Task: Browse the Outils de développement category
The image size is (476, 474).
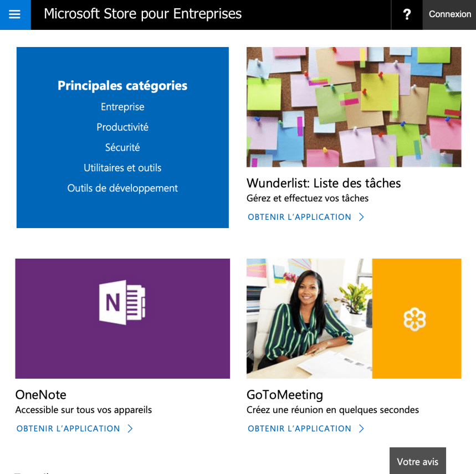Action: coord(122,188)
